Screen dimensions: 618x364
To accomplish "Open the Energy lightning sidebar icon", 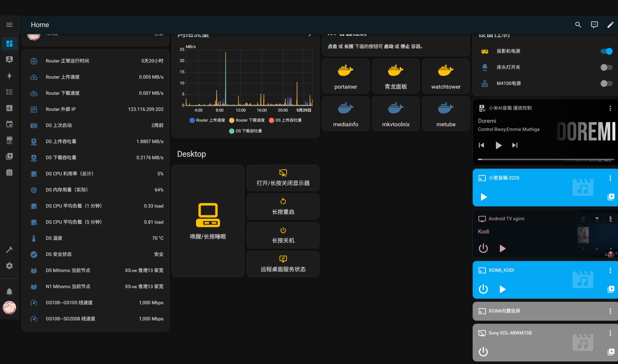I will click(9, 76).
